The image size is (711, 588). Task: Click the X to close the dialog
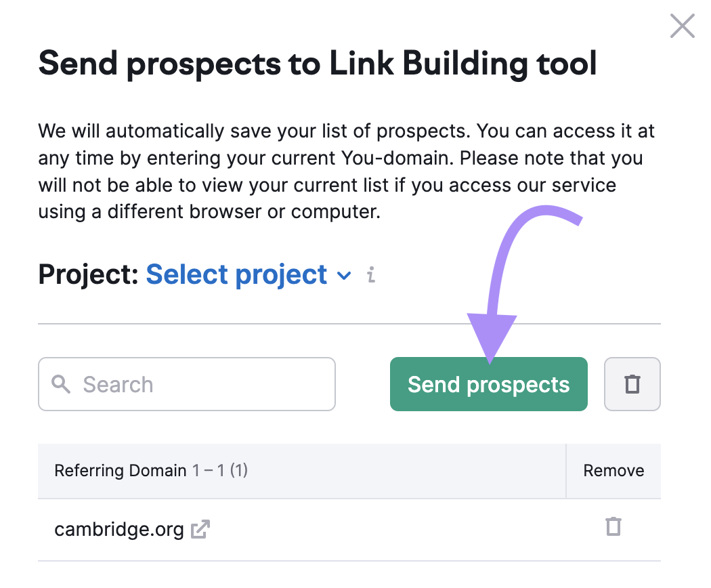[682, 26]
